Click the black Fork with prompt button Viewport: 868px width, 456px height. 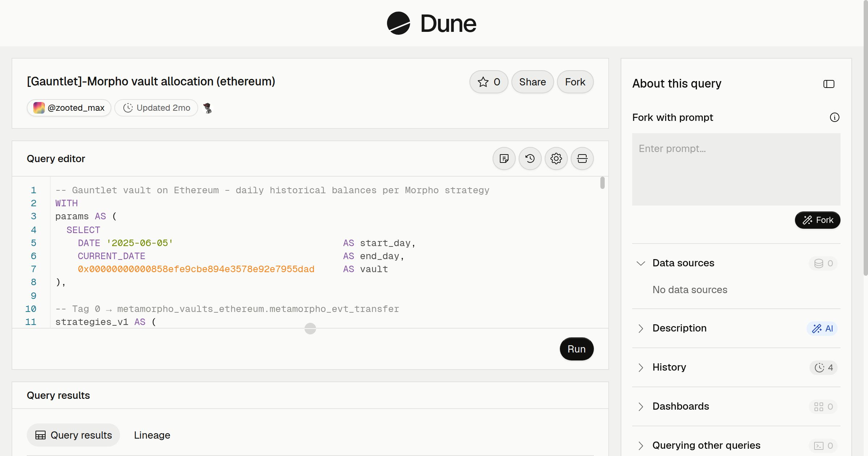tap(817, 220)
